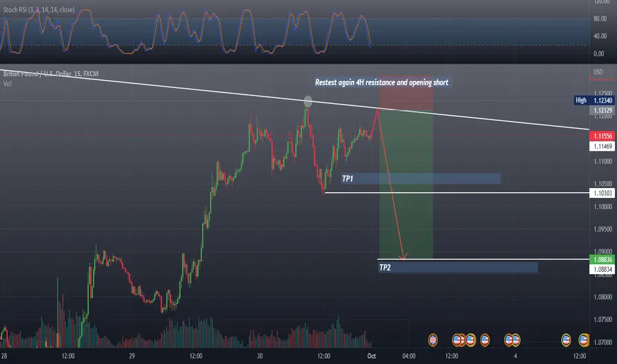This screenshot has width=617, height=364.
Task: Select the green profit zone of short position
Action: 406,185
